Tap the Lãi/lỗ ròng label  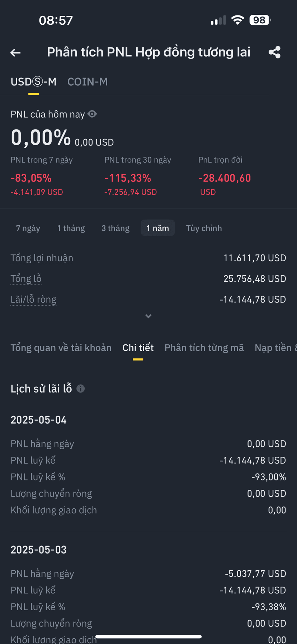point(33,300)
